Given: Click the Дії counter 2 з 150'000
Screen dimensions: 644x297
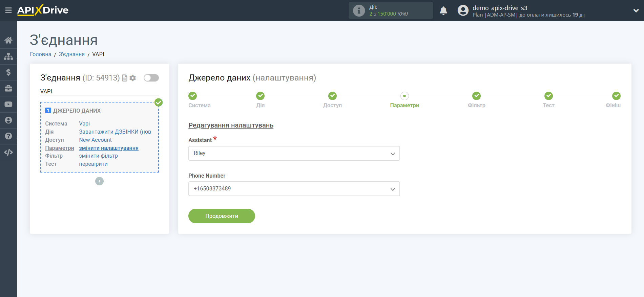Looking at the screenshot, I should pos(389,14).
